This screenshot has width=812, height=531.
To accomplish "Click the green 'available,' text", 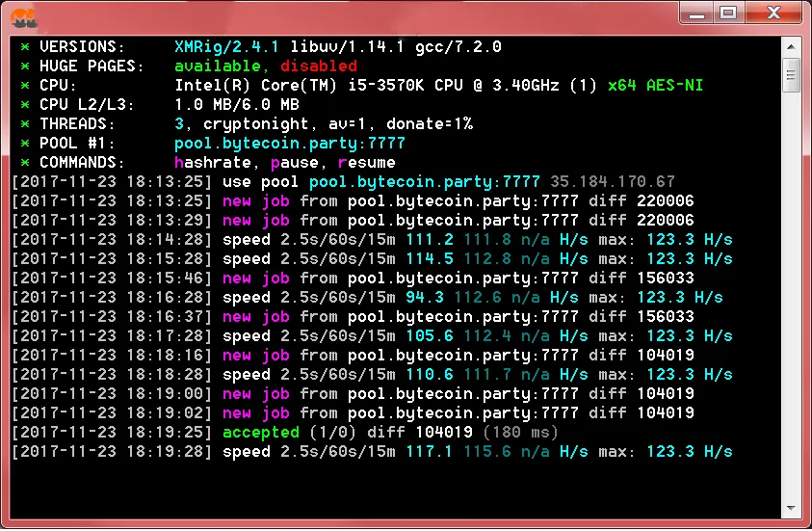I will [222, 66].
